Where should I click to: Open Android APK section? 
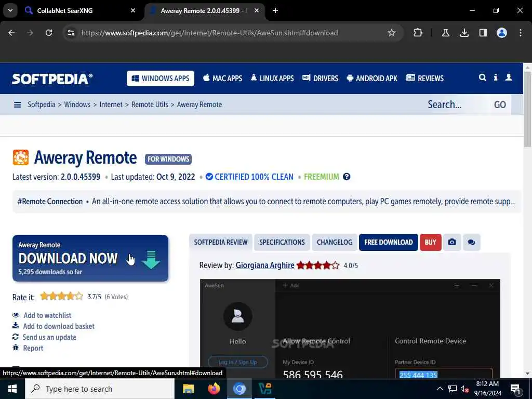coord(372,78)
